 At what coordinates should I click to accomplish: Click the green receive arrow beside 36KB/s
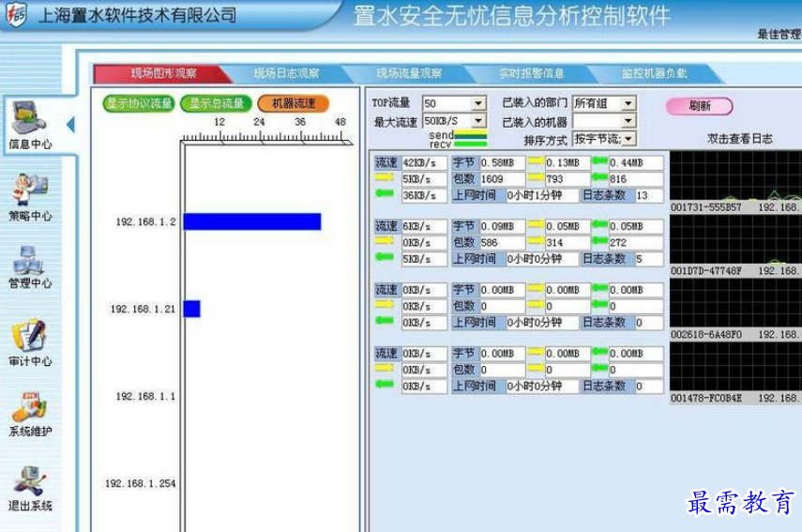click(385, 193)
